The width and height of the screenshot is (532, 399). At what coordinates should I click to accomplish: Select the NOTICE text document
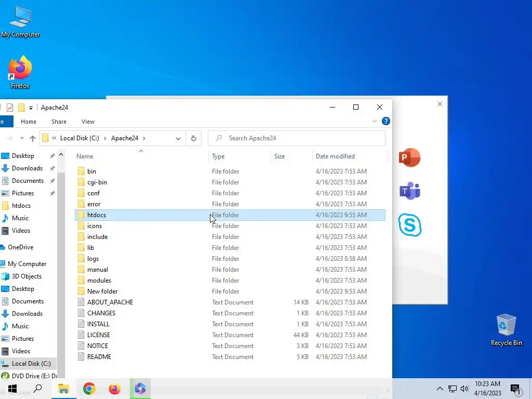(x=230, y=345)
